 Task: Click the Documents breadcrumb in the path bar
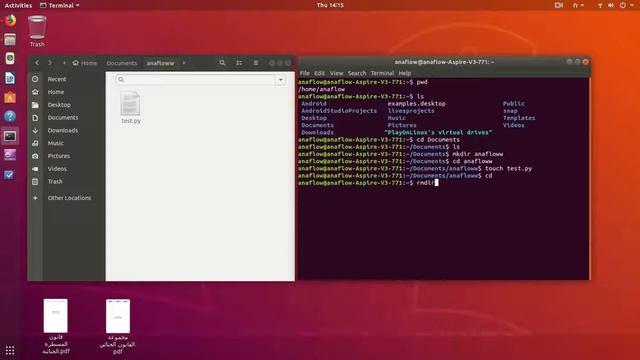click(122, 63)
